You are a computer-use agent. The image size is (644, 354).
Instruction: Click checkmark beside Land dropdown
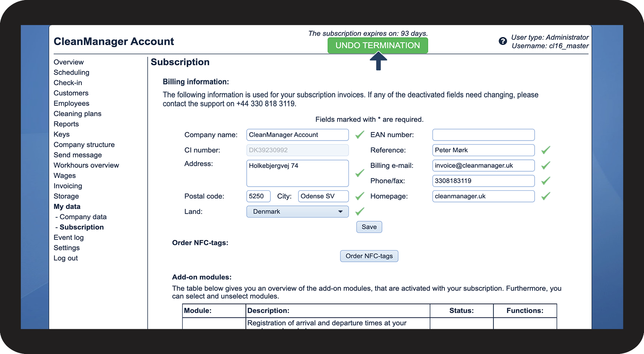point(360,211)
